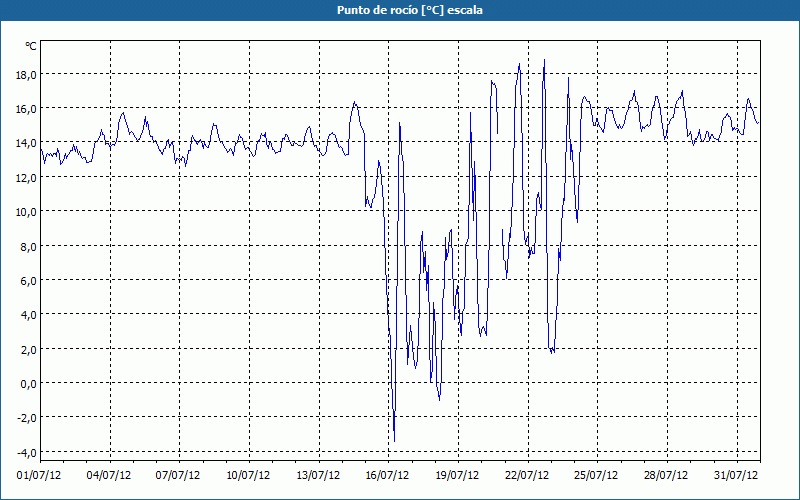Click the chart title 'Punto de rocío [°C] escala'

pos(410,10)
